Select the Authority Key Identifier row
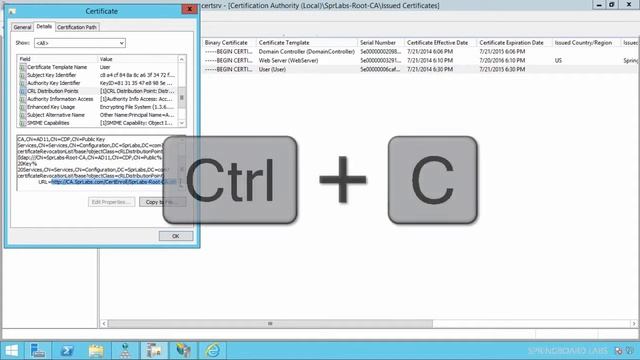Screen dimensions: 640x360 pos(98,83)
